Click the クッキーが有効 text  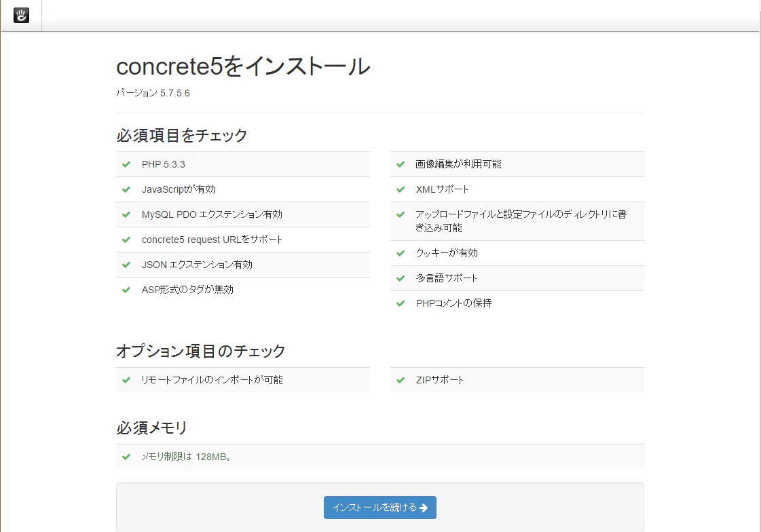[x=447, y=253]
